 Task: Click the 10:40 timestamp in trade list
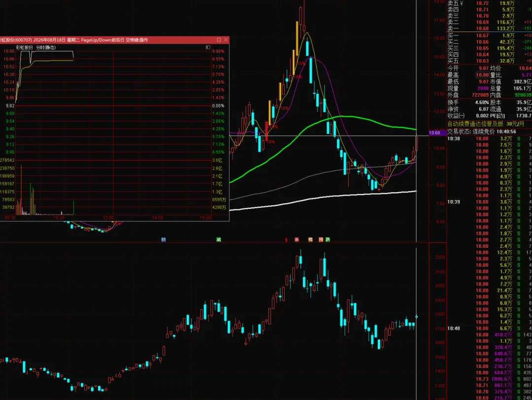454,329
